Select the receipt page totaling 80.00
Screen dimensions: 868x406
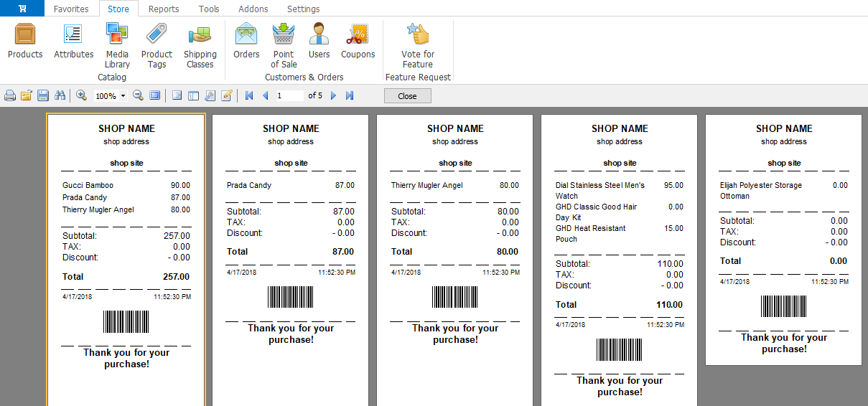[x=455, y=260]
